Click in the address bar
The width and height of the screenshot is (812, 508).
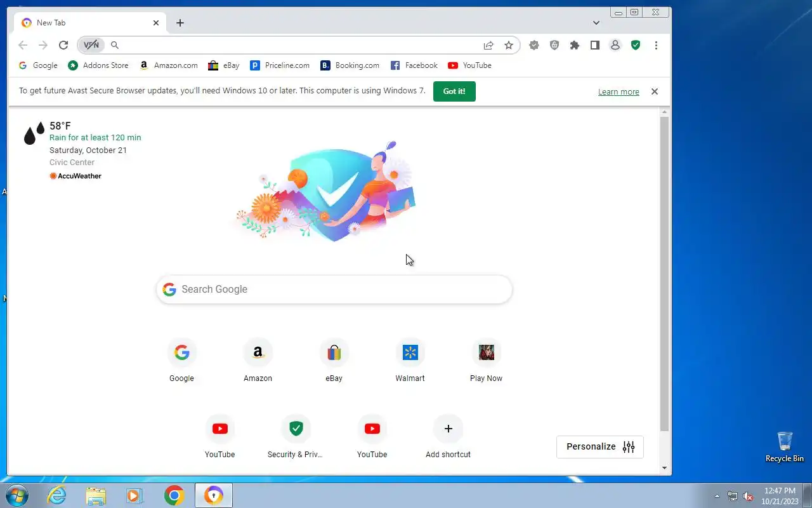click(298, 45)
